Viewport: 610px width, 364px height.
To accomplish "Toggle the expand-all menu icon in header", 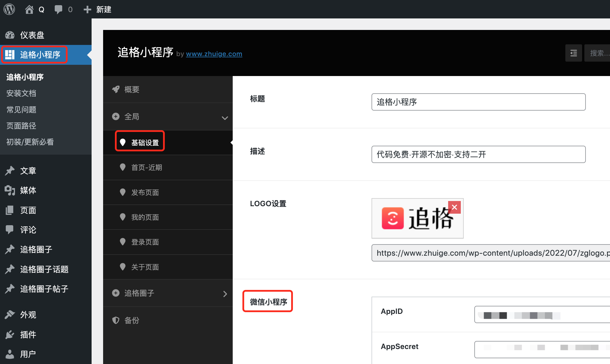I will click(574, 53).
